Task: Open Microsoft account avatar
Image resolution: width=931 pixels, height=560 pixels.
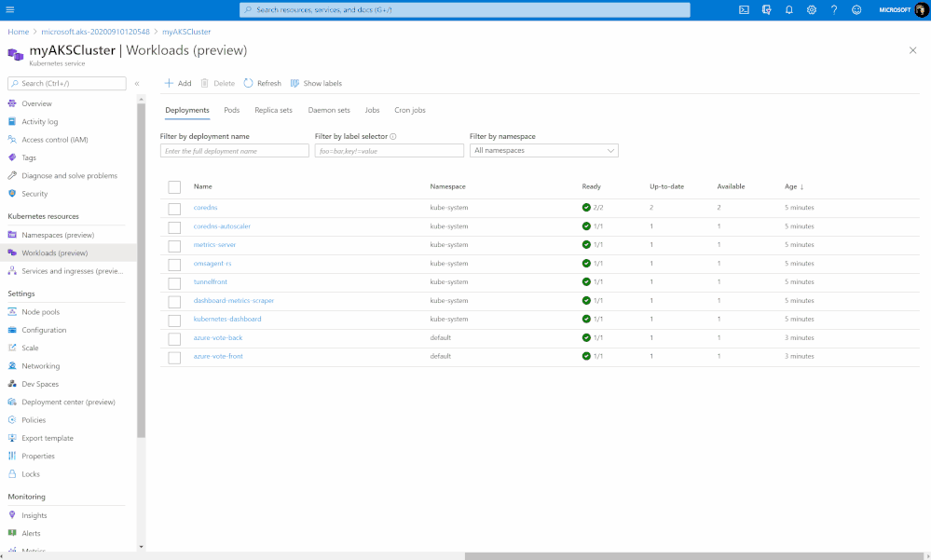Action: click(x=921, y=9)
